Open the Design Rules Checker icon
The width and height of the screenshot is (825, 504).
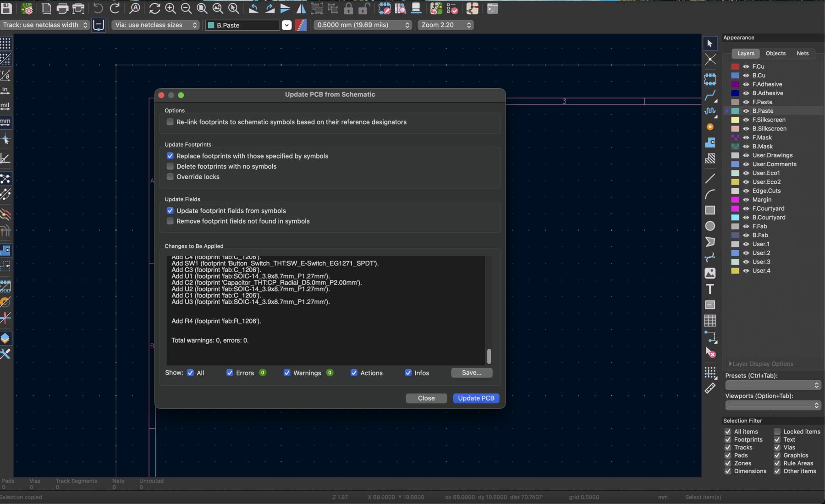(x=453, y=9)
